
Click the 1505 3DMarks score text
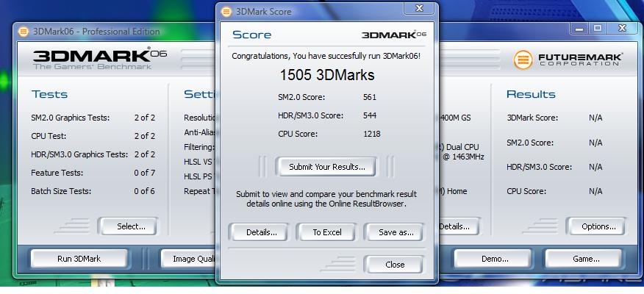tap(327, 75)
